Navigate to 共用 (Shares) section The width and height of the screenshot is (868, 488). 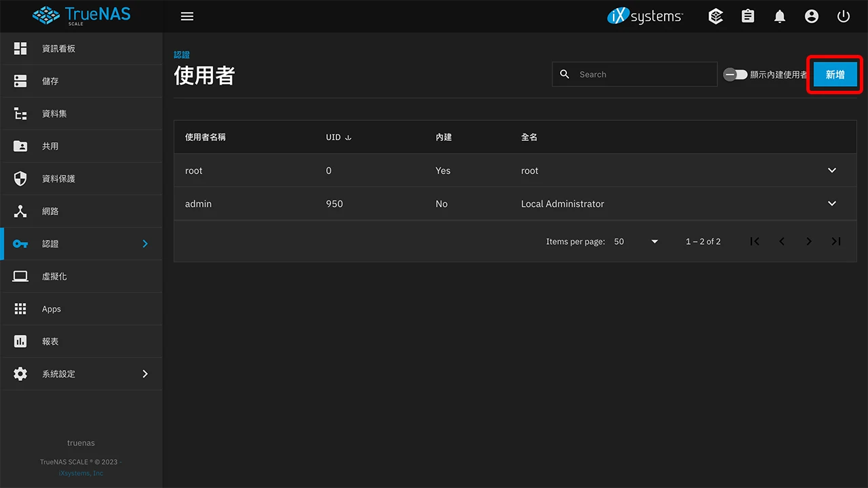coord(50,146)
